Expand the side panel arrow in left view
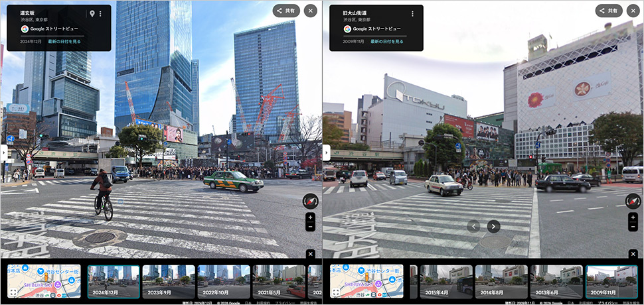The image size is (644, 305). tap(4, 152)
